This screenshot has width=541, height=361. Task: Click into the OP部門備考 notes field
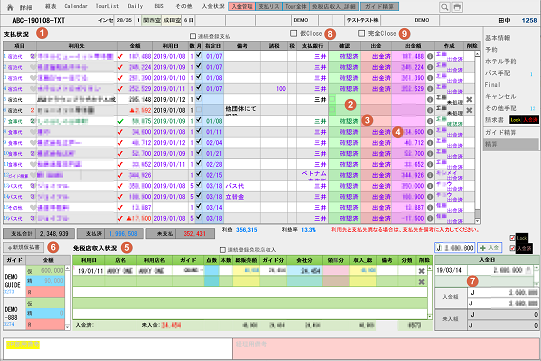point(118,349)
